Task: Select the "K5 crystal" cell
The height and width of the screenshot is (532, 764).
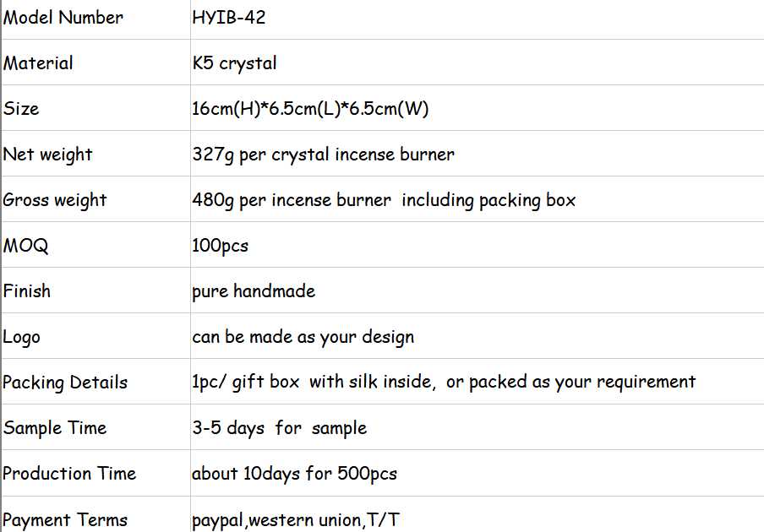Action: click(x=235, y=63)
